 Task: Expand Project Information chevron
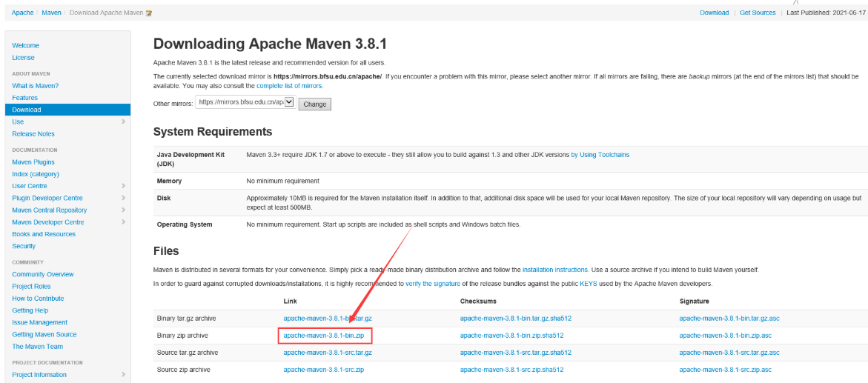[x=124, y=375]
